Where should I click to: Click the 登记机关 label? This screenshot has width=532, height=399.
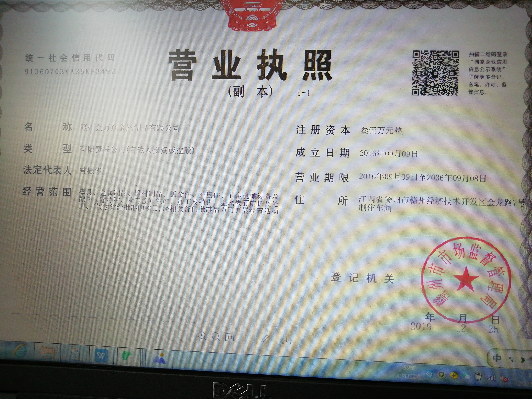(362, 278)
